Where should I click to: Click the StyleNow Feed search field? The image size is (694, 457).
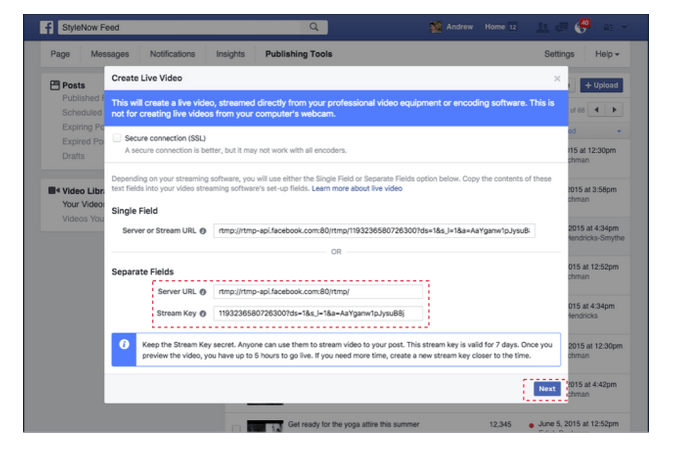181,27
